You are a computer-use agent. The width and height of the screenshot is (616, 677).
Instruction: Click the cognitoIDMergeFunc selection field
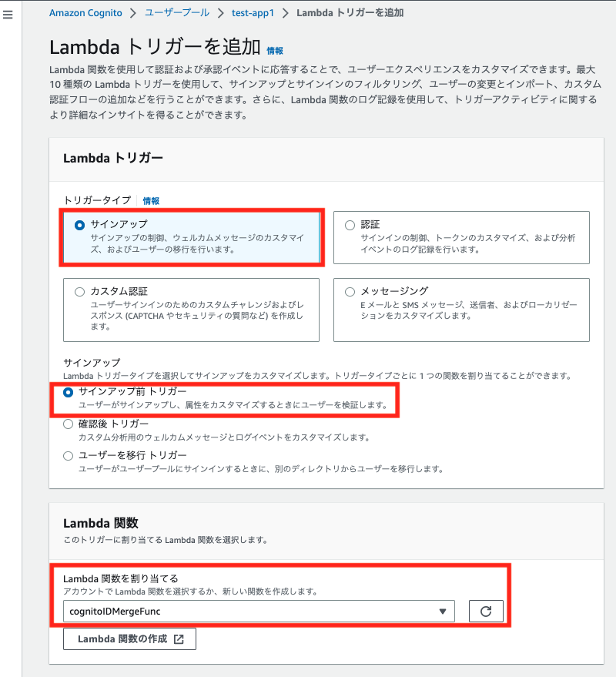pyautogui.click(x=258, y=611)
